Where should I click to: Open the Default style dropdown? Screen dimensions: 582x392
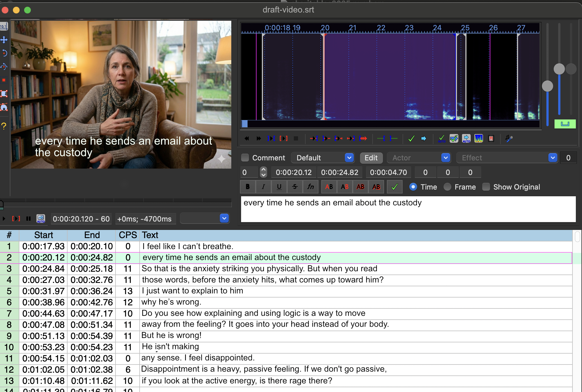[349, 158]
